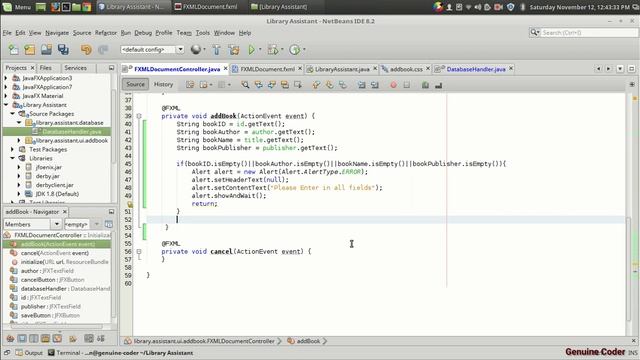Collapse the Library Assistant project node
640x360 pixels.
point(6,105)
